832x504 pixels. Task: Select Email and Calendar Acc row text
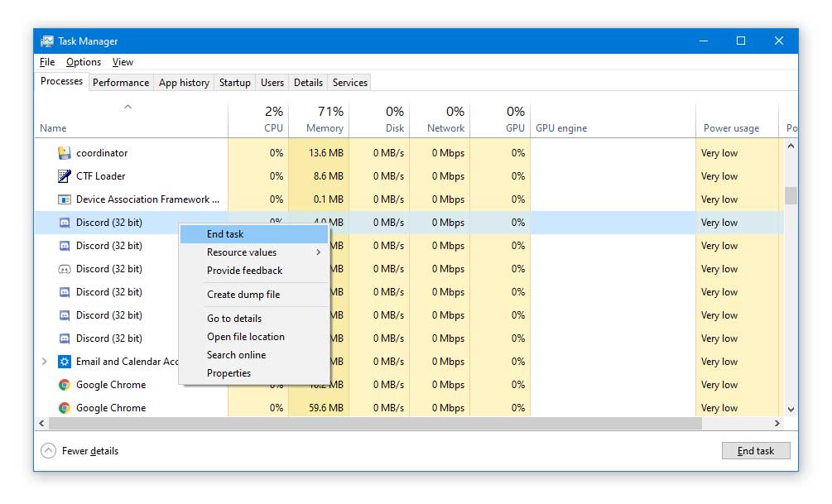tap(127, 362)
